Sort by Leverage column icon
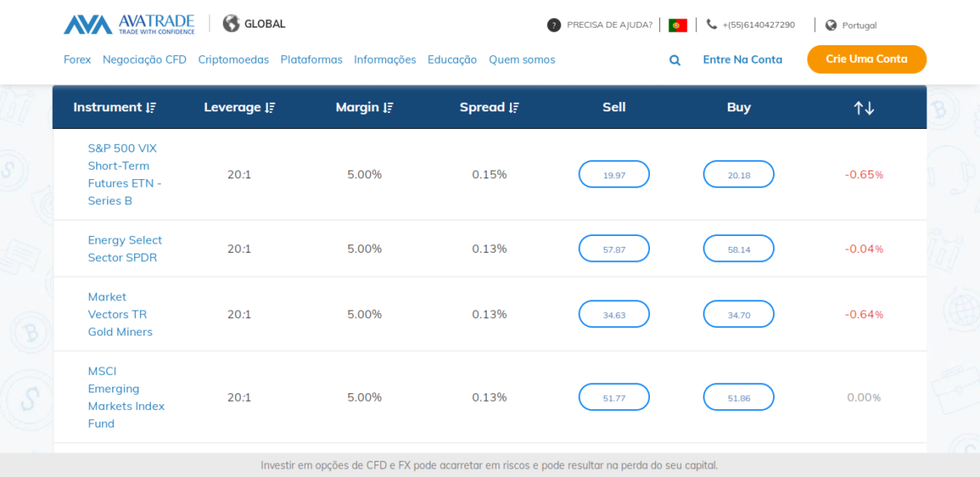This screenshot has width=980, height=477. tap(270, 107)
